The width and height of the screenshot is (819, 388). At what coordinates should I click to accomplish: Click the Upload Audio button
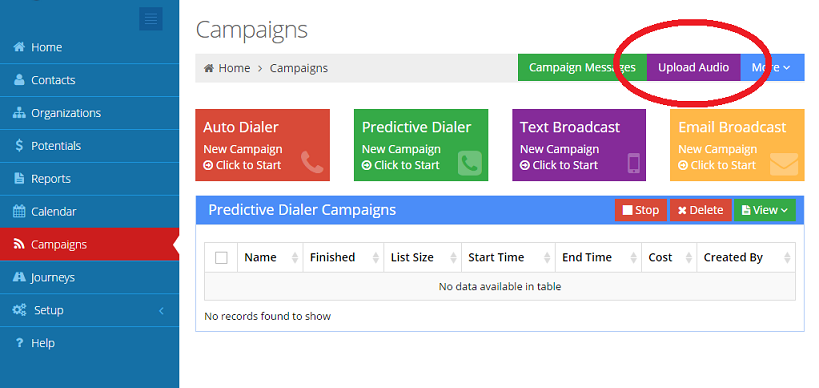point(694,67)
